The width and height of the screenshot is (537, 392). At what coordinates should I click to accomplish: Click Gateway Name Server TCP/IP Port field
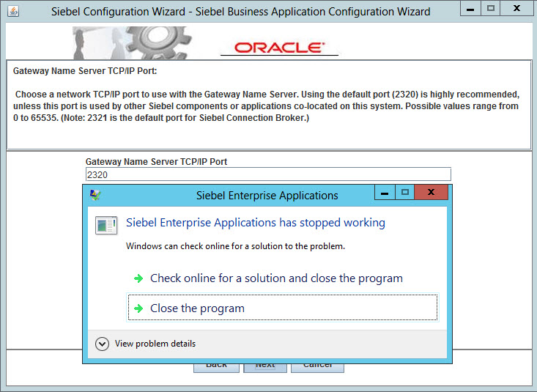pos(268,174)
